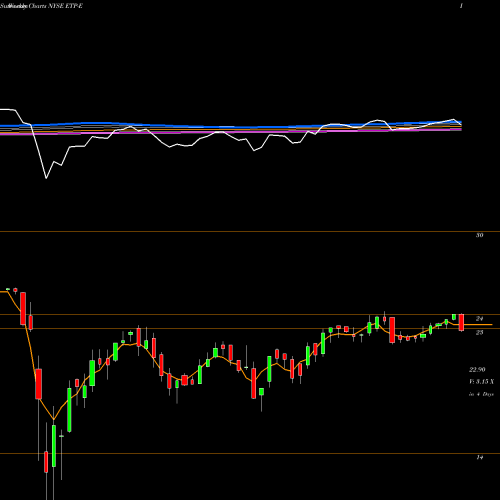Image resolution: width=500 pixels, height=500 pixels.
Task: Click the 'in 4 Days' text
Action: [x=481, y=394]
